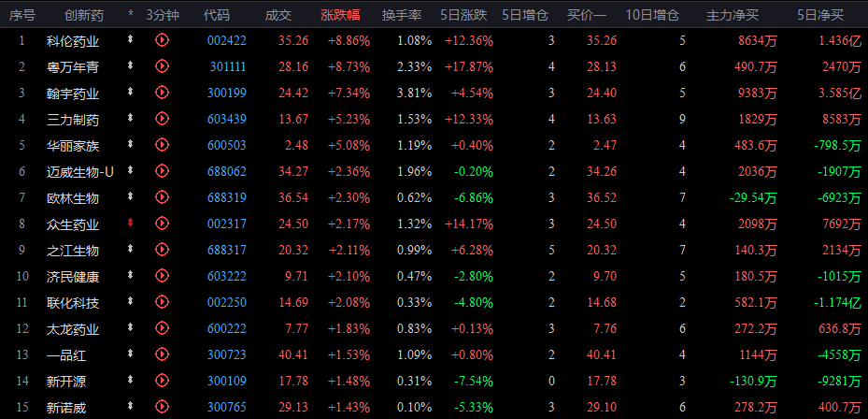Open stock code 688319
The width and height of the screenshot is (868, 419).
[227, 197]
